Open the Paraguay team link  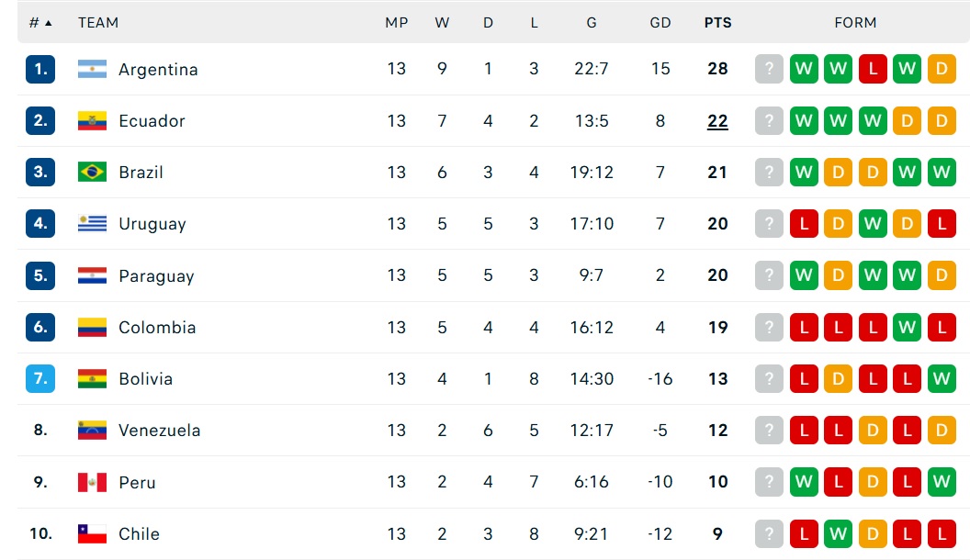[156, 275]
